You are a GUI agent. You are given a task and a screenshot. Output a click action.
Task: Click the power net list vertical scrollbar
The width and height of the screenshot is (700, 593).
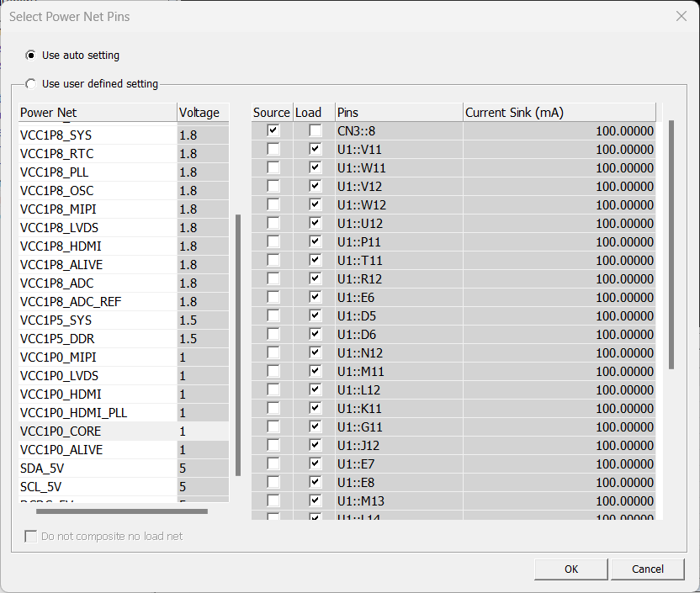238,345
